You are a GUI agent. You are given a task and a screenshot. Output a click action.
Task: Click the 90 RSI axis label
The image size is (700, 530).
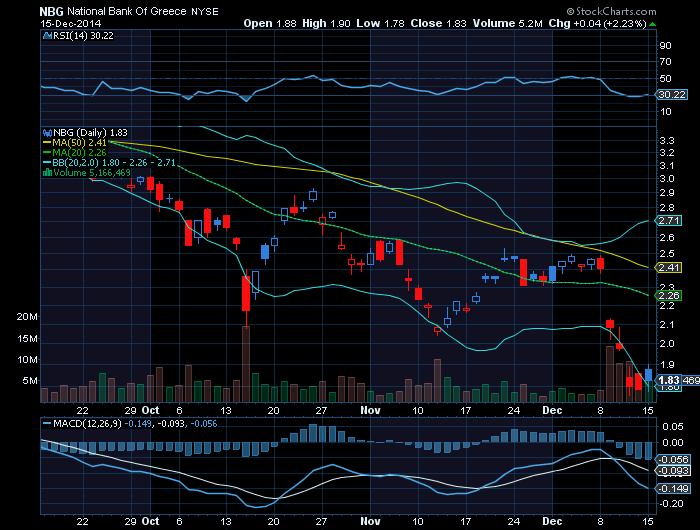point(666,46)
